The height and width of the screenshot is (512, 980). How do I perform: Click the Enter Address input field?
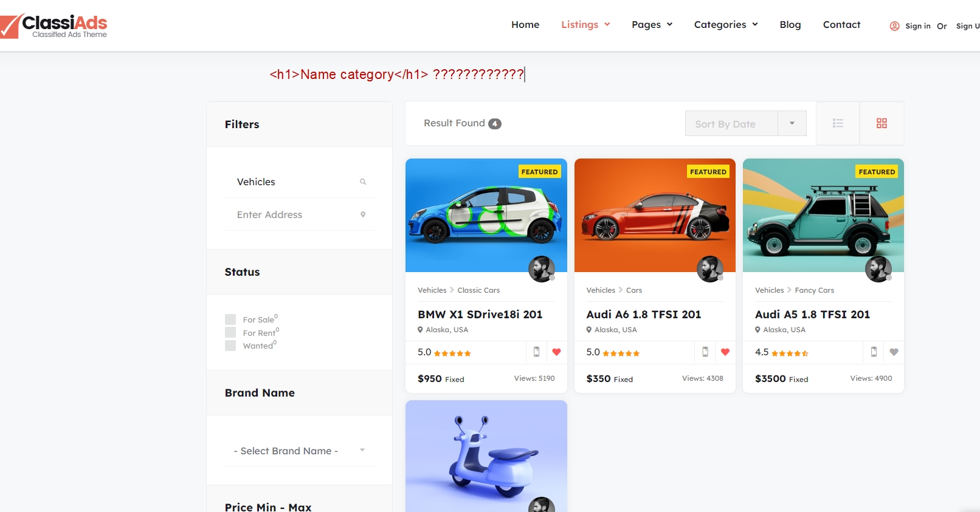(295, 215)
